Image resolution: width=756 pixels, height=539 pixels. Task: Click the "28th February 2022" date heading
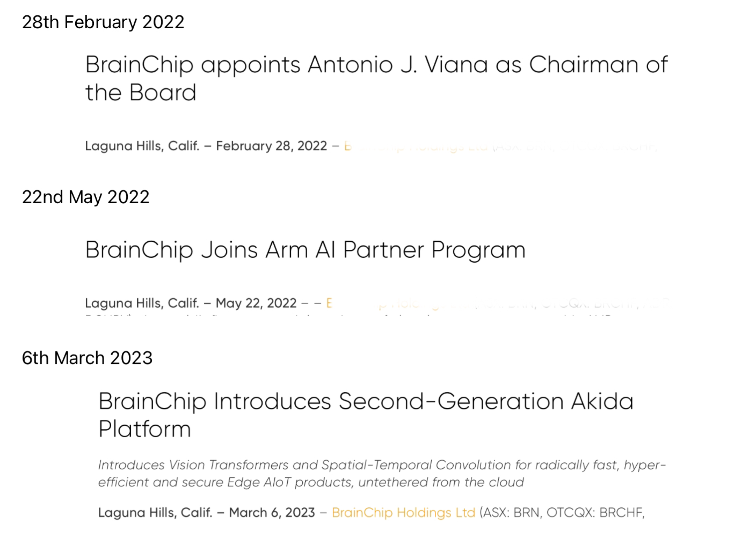click(x=103, y=22)
